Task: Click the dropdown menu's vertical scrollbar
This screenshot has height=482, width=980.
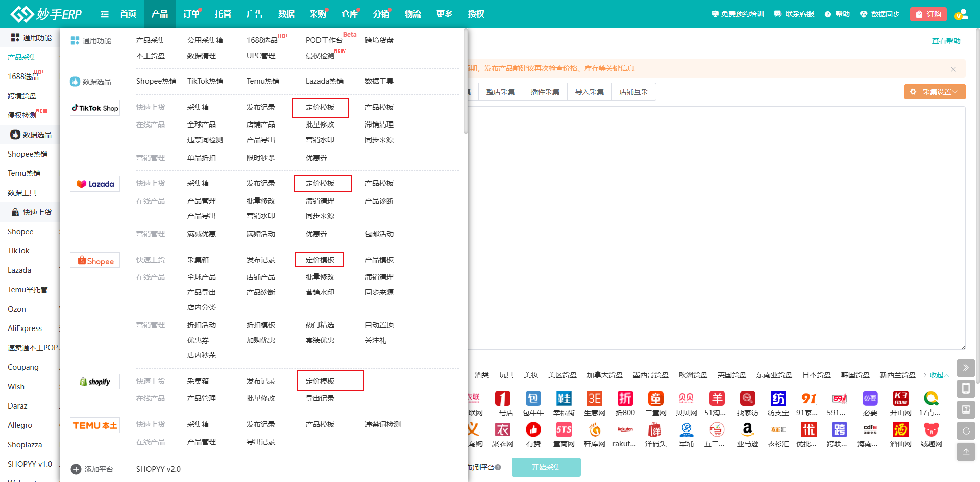Action: pyautogui.click(x=465, y=82)
